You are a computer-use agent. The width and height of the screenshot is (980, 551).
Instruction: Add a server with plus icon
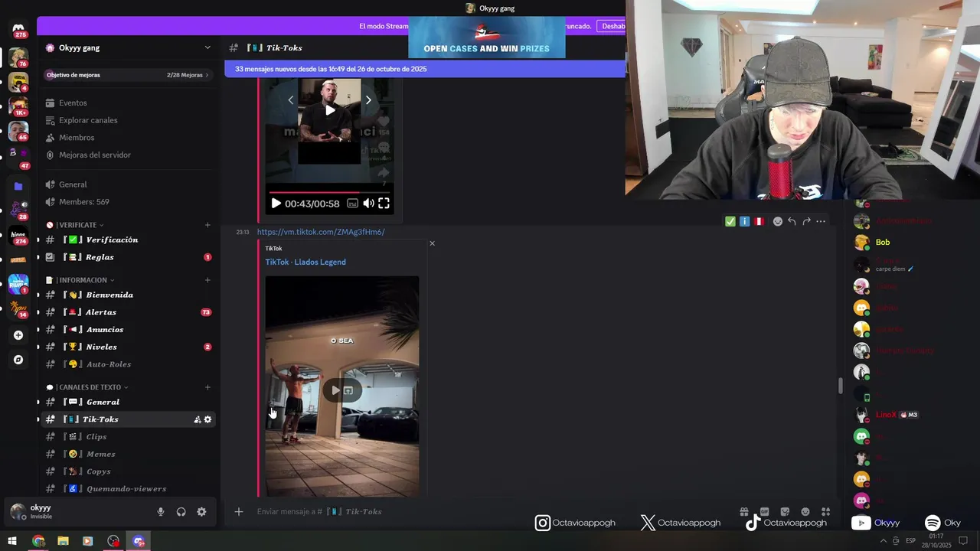pyautogui.click(x=18, y=335)
